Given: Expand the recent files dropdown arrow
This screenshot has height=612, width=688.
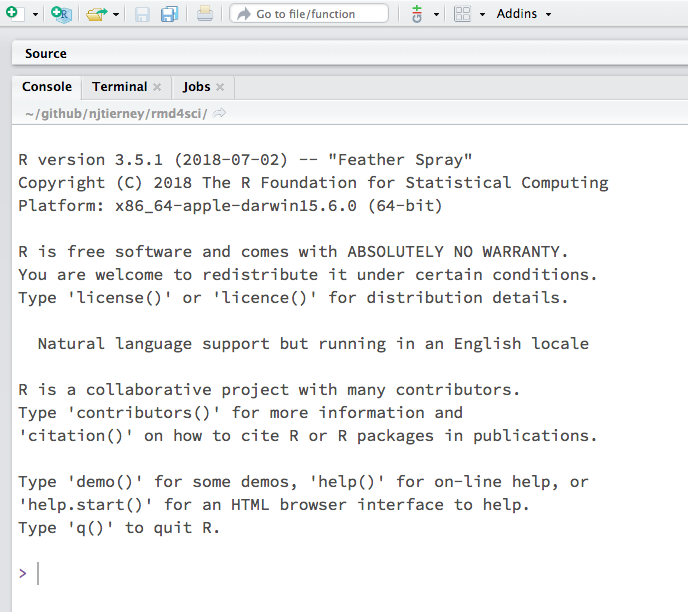Looking at the screenshot, I should pyautogui.click(x=116, y=14).
